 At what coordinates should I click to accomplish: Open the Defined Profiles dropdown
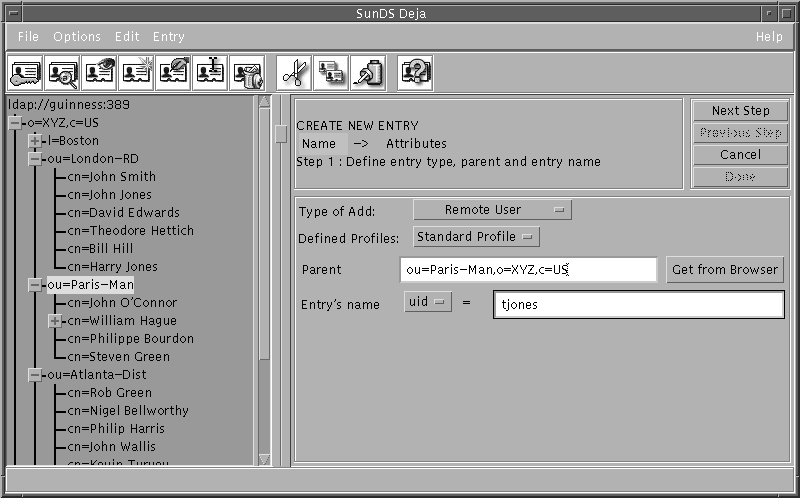point(476,237)
